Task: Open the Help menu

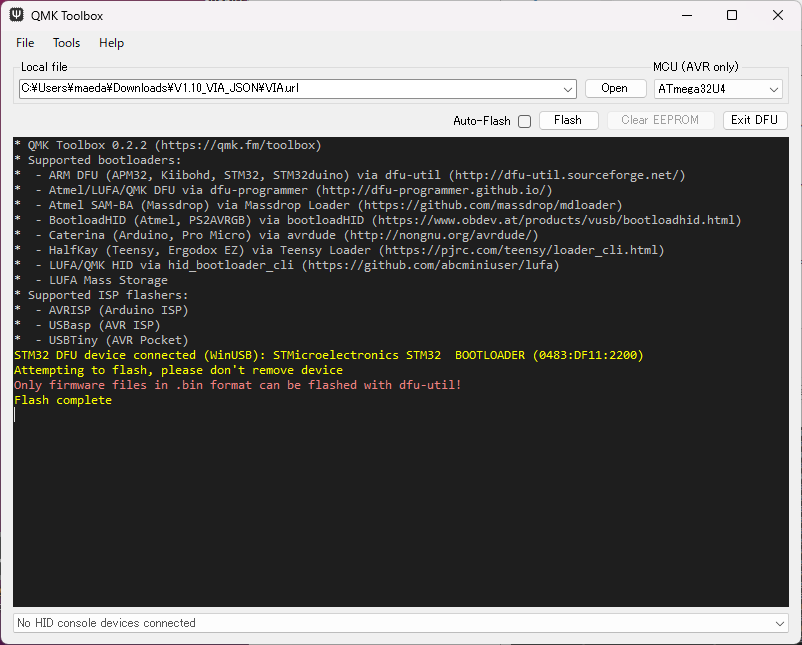Action: (111, 43)
